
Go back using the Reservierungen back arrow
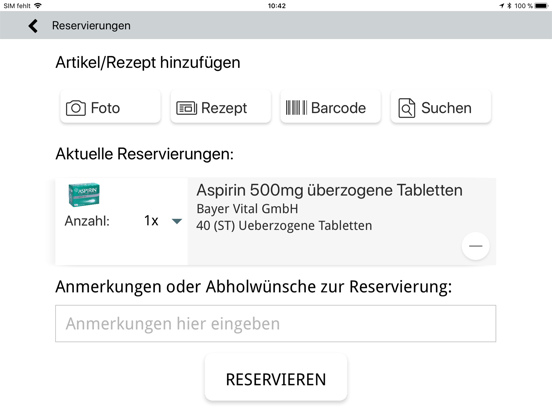pyautogui.click(x=33, y=26)
